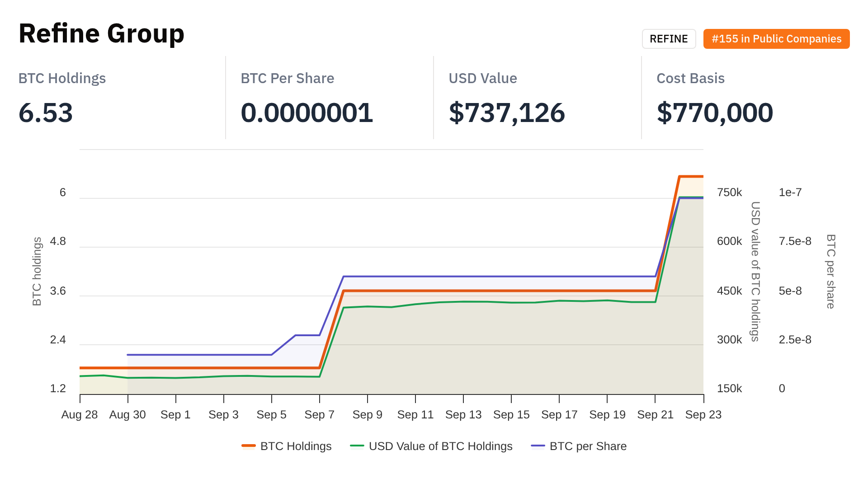Image resolution: width=868 pixels, height=488 pixels.
Task: Click the Sep 15 x-axis label
Action: coord(511,414)
